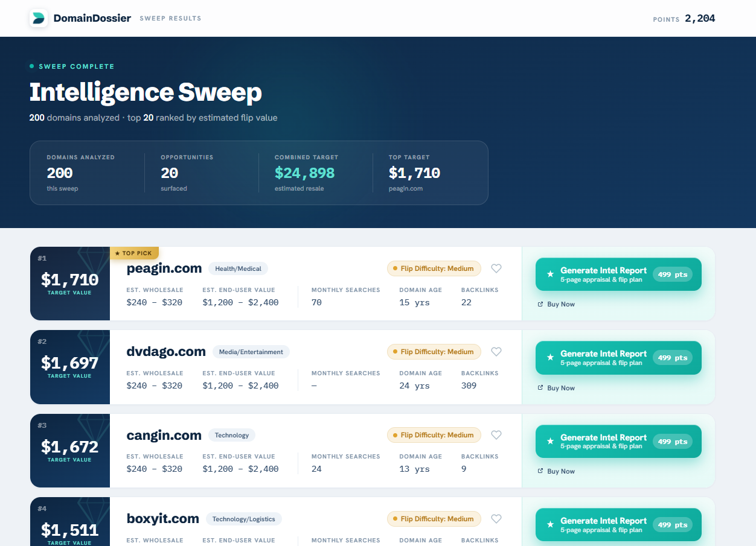Favorite dvdago.com with the heart icon
The width and height of the screenshot is (756, 546).
click(x=496, y=352)
